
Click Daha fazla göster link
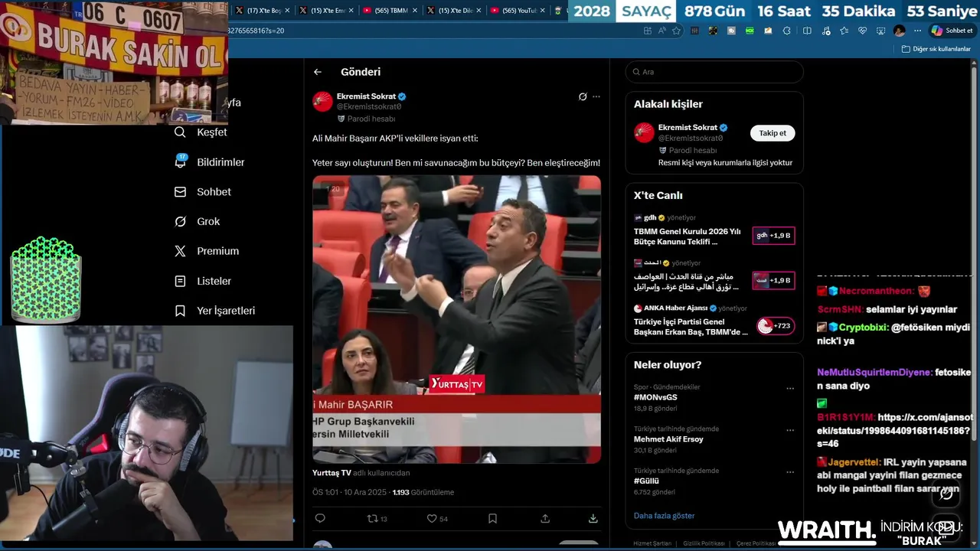[x=665, y=516]
